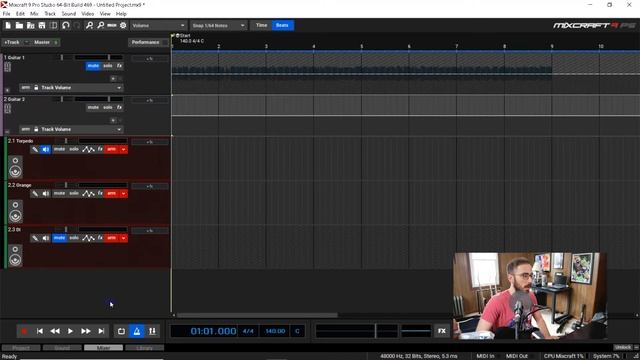
Task: Open arm dropdown arrow on 2.3 DI
Action: 123,238
